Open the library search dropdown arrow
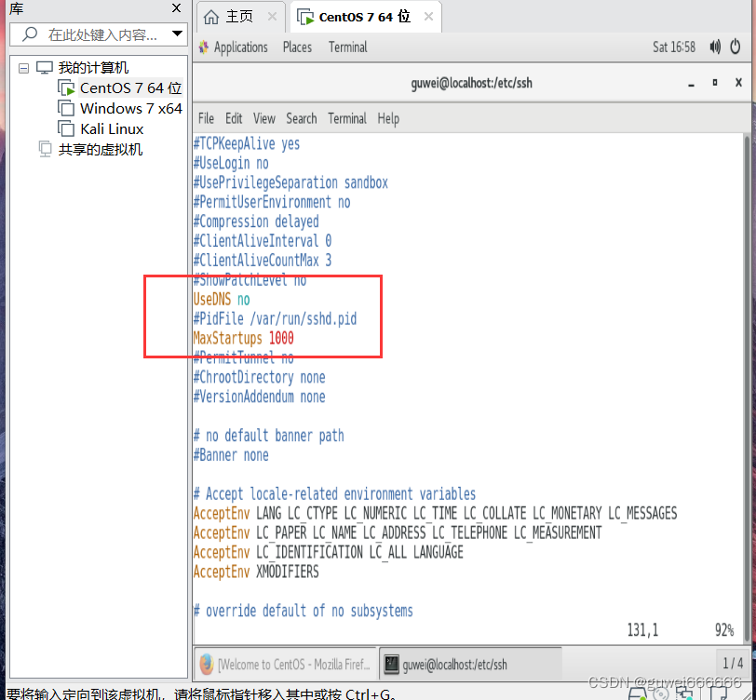The width and height of the screenshot is (756, 700). point(177,34)
